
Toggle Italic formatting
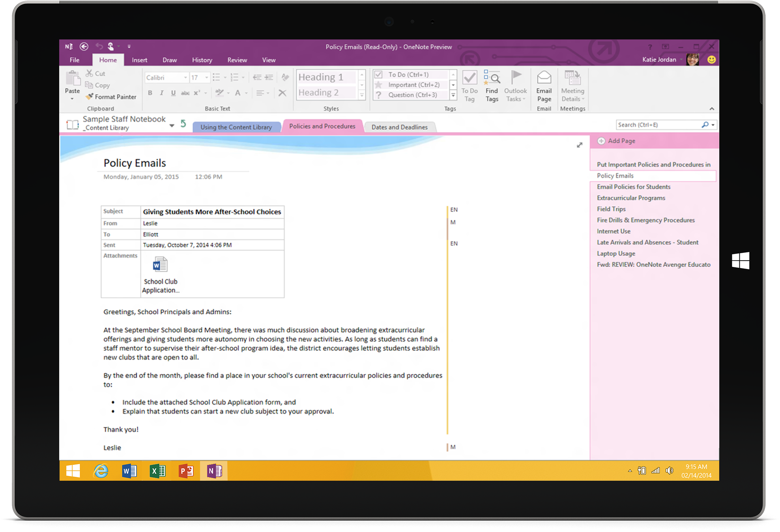[x=161, y=93]
